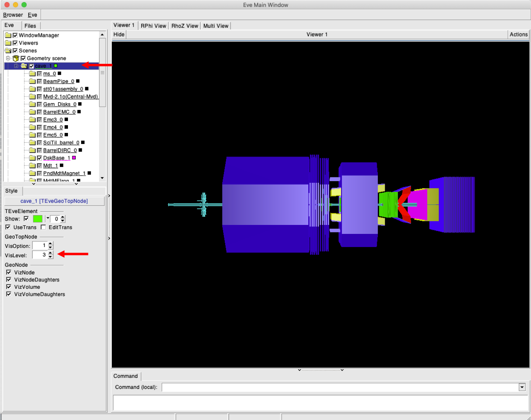Open the Command (local) dropdown arrow

(522, 387)
